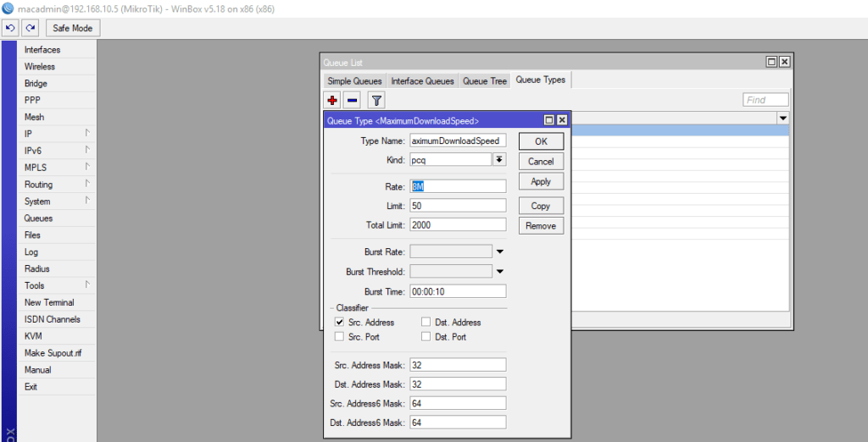Viewport: 868px width, 442px height.
Task: Open the Bridge menu
Action: tap(57, 84)
